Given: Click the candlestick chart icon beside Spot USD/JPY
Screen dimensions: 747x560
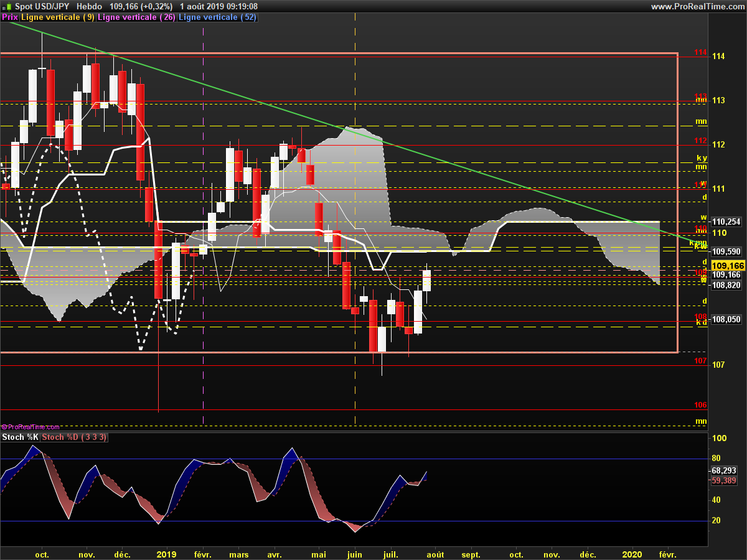Looking at the screenshot, I should (6, 6).
